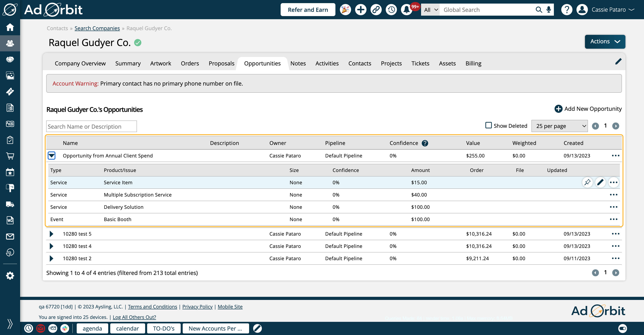Open the mailbox icon in sidebar

coord(10,188)
